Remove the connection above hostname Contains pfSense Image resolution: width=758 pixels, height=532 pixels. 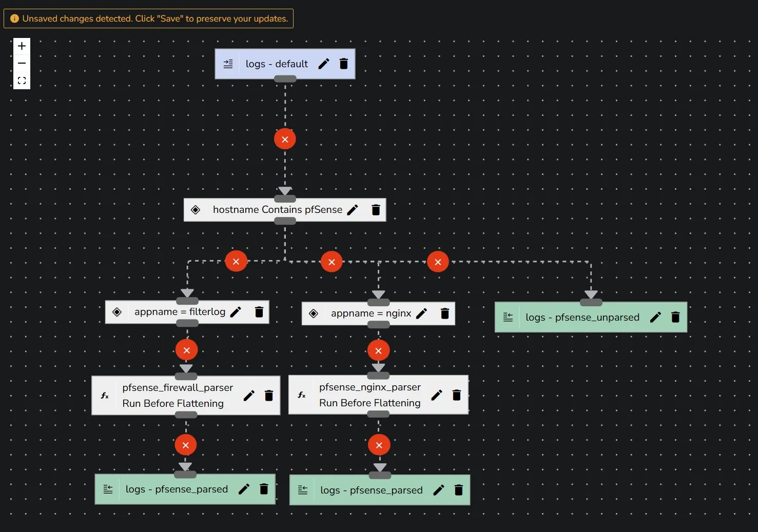point(285,139)
